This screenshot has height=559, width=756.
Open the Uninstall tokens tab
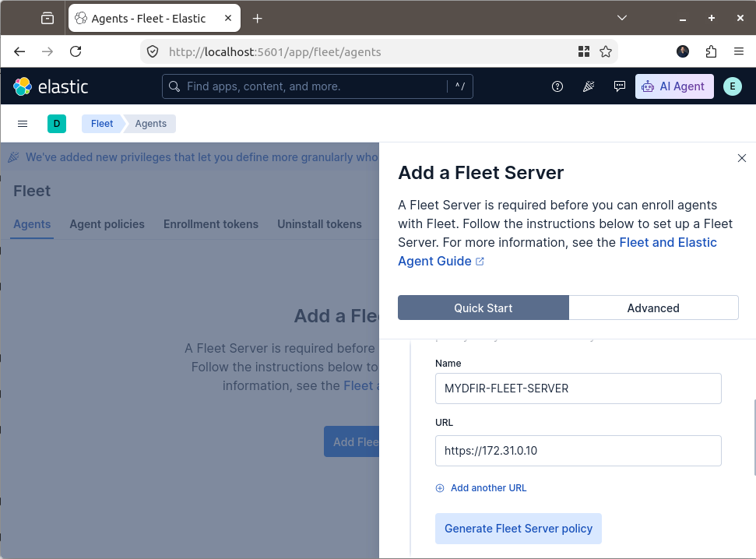point(319,224)
